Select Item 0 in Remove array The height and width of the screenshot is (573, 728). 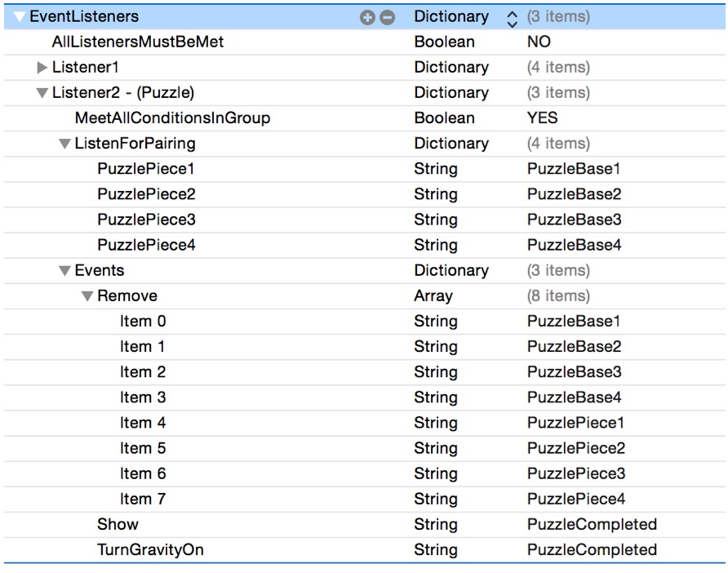click(x=143, y=322)
